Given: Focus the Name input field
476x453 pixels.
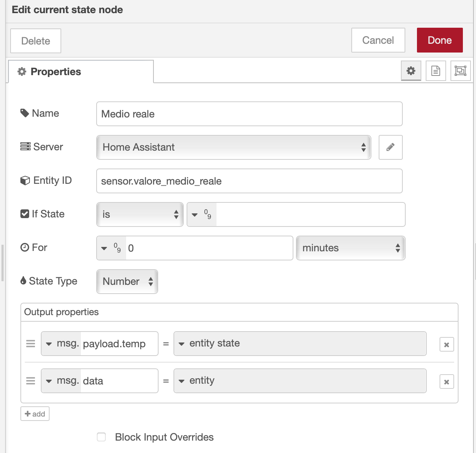Looking at the screenshot, I should click(x=249, y=114).
